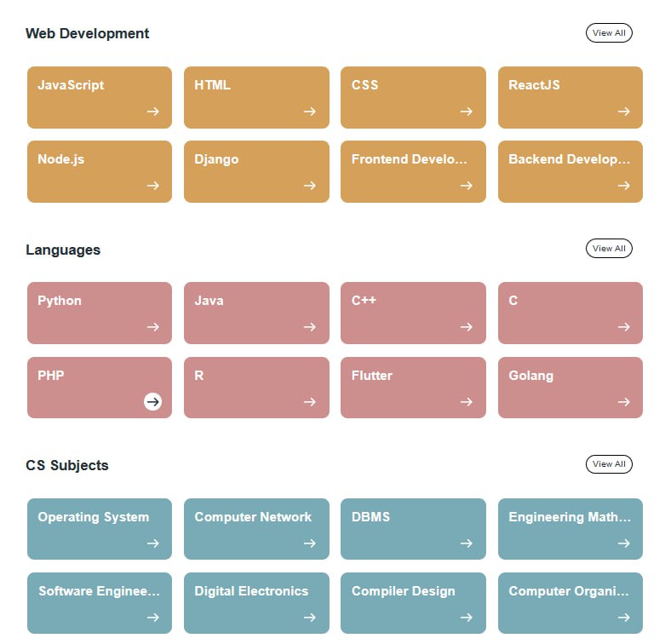Click the arrow icon on Compiler Design card
The image size is (665, 644).
click(466, 618)
